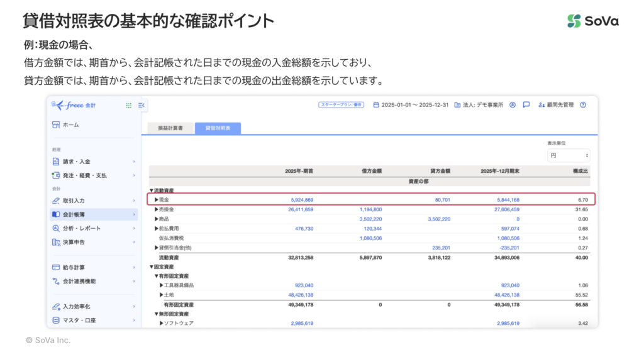644x357 pixels.
Task: Open the 表示単位 円 dropdown
Action: (x=569, y=155)
